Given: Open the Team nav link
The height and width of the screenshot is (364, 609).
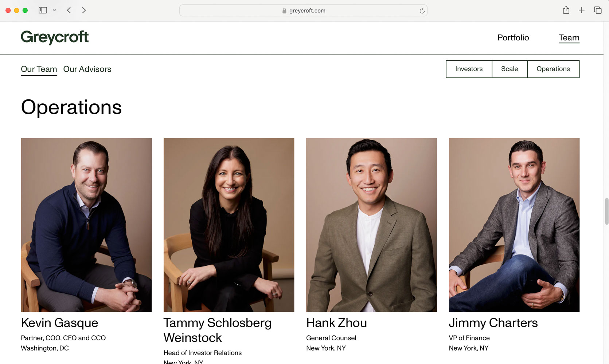Looking at the screenshot, I should click(x=569, y=37).
